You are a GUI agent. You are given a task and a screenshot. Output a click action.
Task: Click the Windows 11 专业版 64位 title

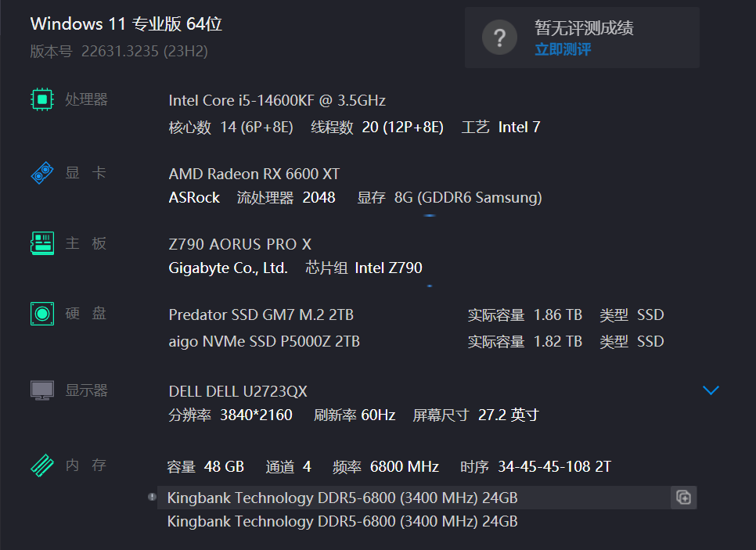tap(126, 24)
